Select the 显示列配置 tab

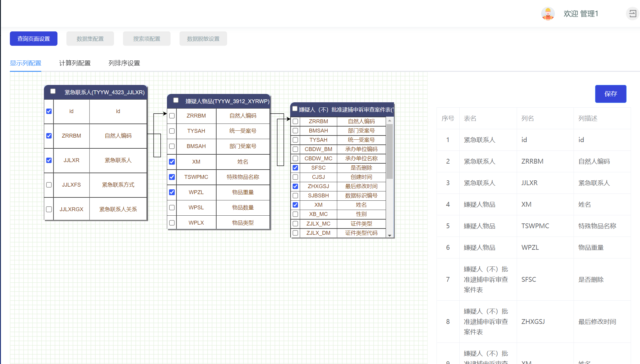[x=25, y=63]
